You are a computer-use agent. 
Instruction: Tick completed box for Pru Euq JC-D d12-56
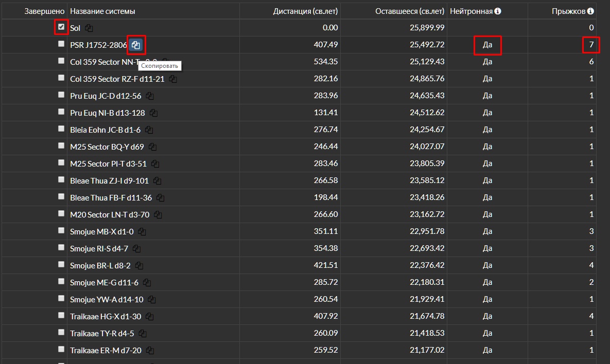click(x=61, y=95)
